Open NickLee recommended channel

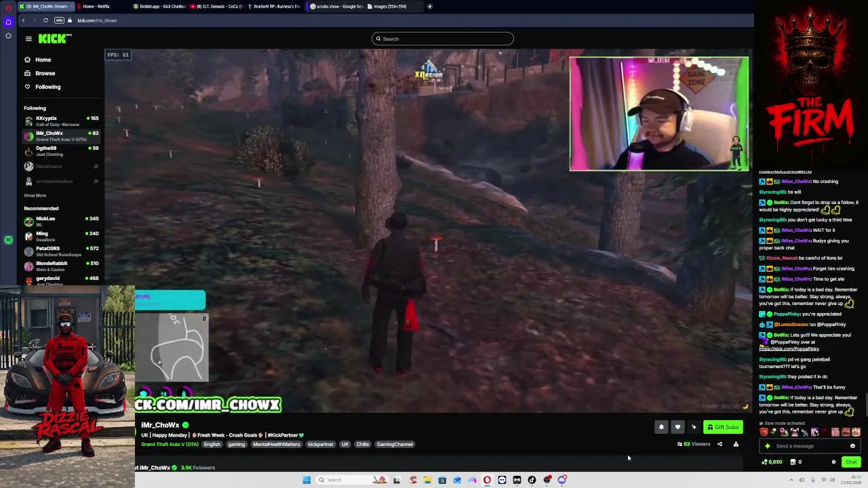point(61,222)
